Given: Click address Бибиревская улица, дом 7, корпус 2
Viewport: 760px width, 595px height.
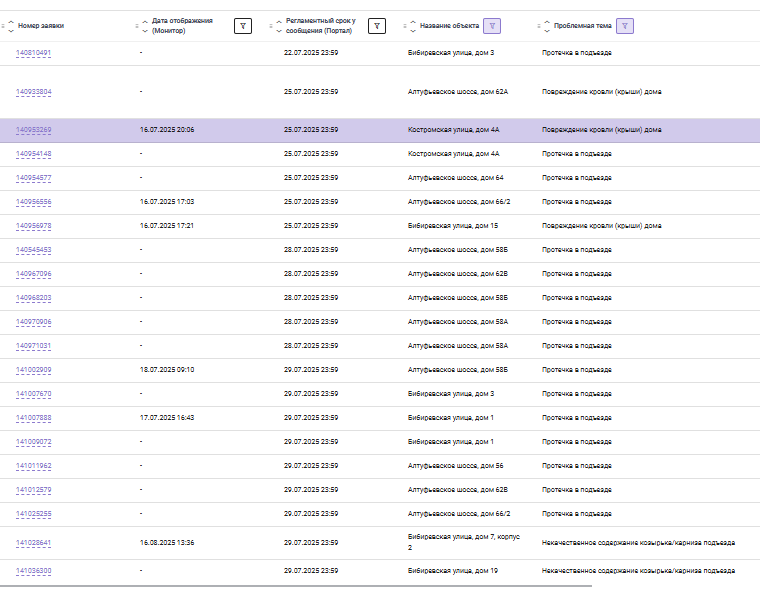Looking at the screenshot, I should (464, 542).
